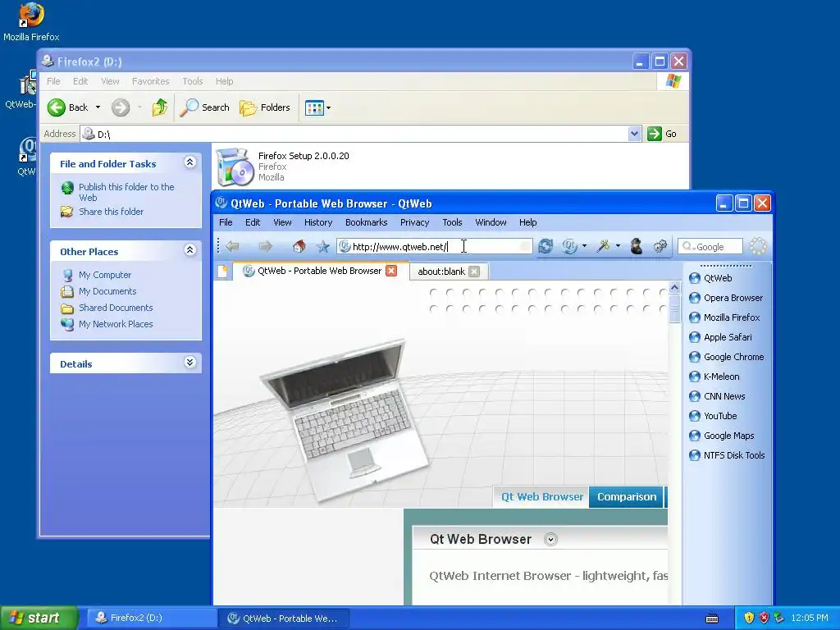The width and height of the screenshot is (840, 630).
Task: Open the Views dropdown arrow
Action: tap(328, 107)
